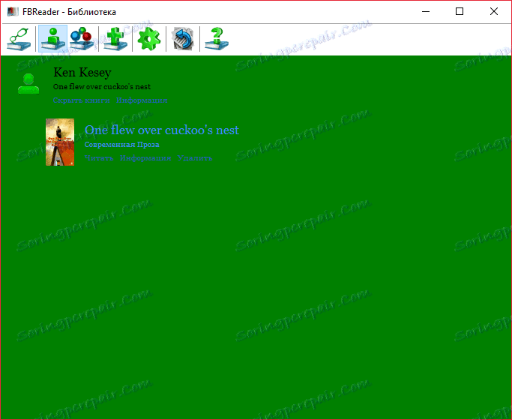Minimize the FBReader window

click(426, 12)
